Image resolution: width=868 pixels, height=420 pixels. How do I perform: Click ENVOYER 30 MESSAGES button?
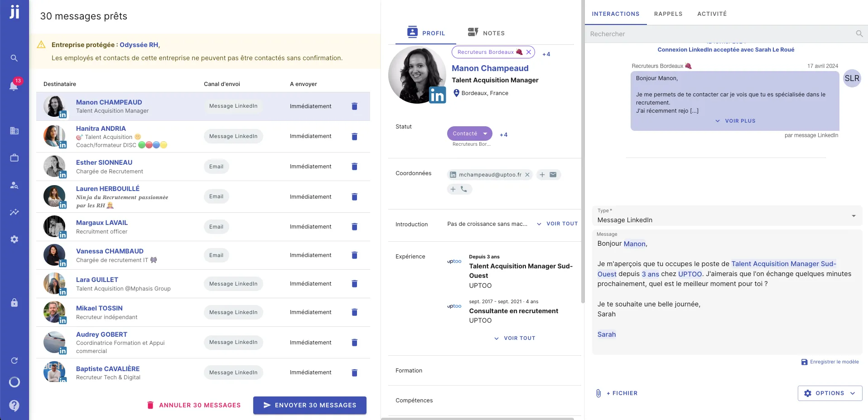click(309, 405)
